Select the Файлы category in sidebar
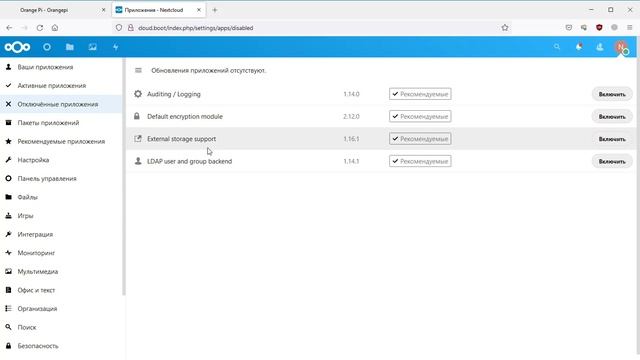The height and width of the screenshot is (360, 640). point(61,197)
